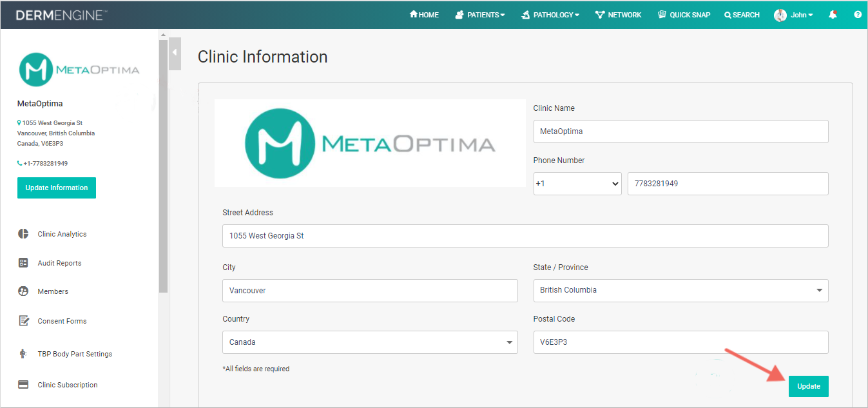Open the notifications bell
868x408 pixels.
833,15
